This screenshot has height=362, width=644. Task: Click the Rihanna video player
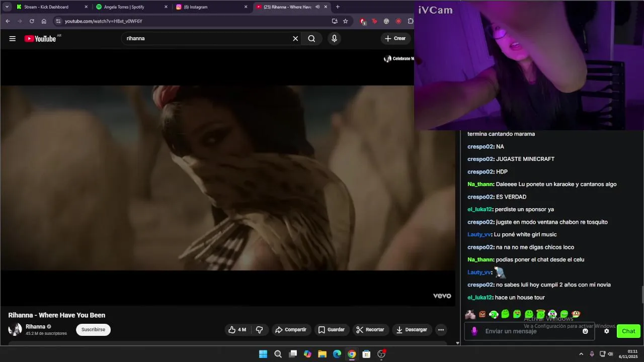227,178
